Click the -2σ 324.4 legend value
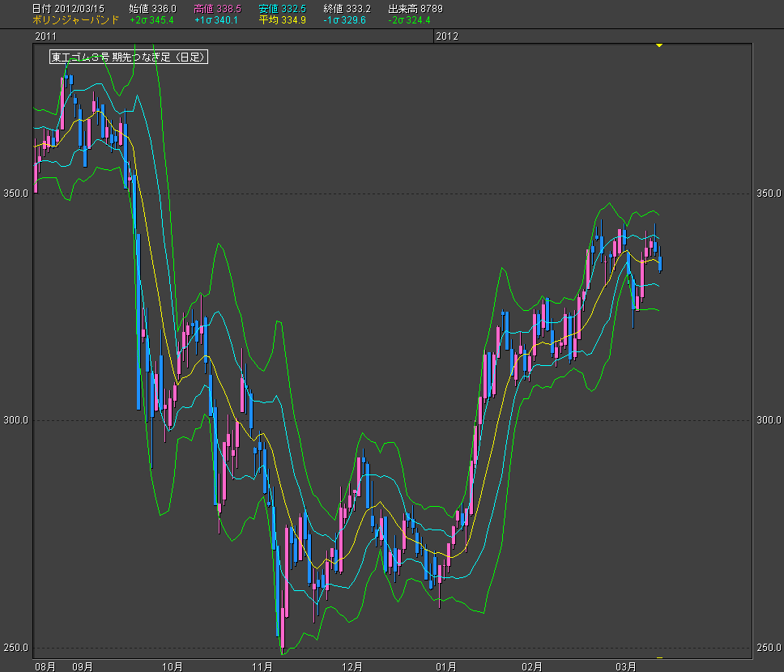 click(409, 19)
